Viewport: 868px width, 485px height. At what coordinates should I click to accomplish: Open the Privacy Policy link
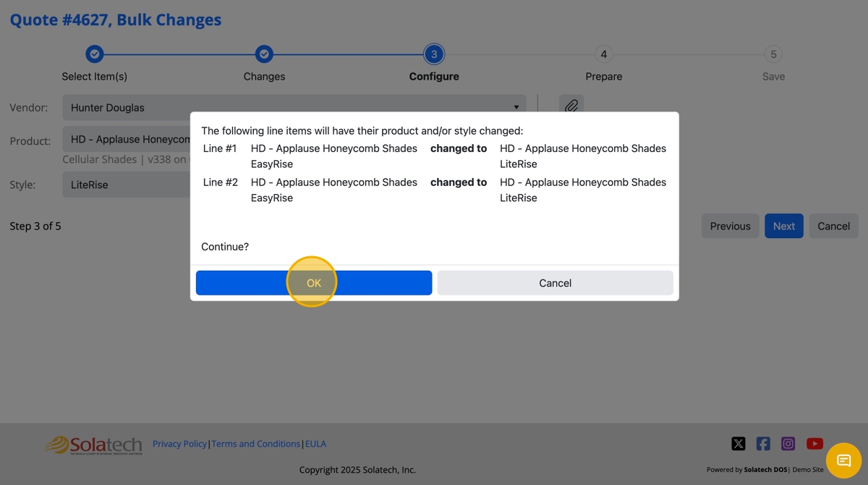pos(179,444)
